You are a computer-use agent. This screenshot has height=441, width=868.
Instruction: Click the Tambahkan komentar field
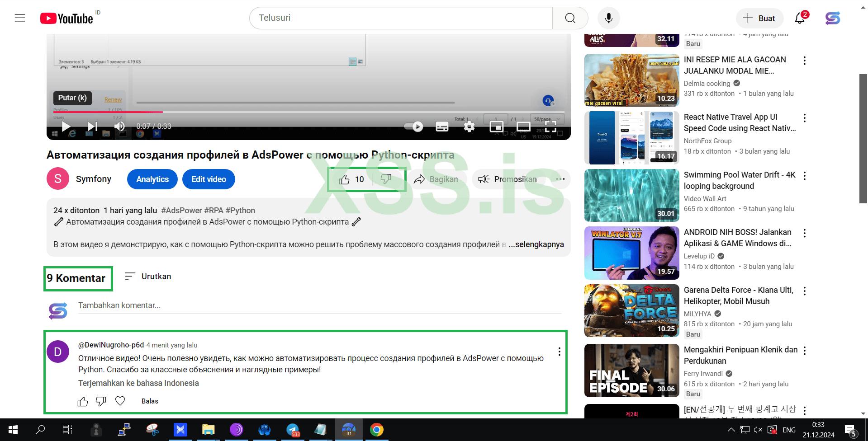(320, 305)
